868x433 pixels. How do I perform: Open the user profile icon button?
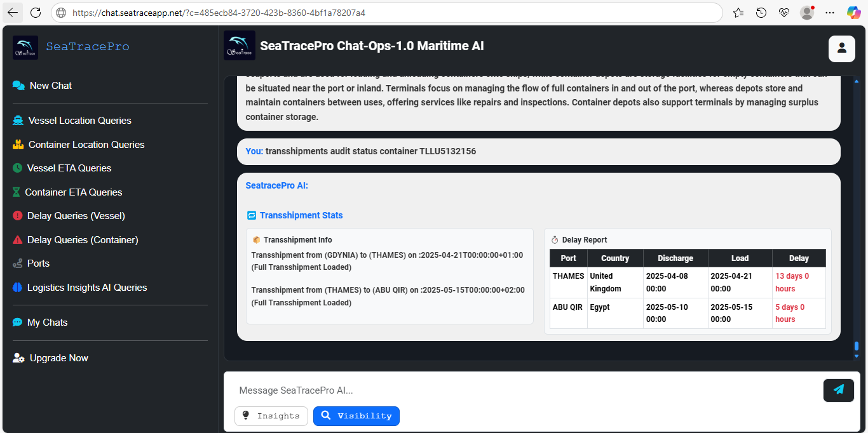[x=841, y=49]
